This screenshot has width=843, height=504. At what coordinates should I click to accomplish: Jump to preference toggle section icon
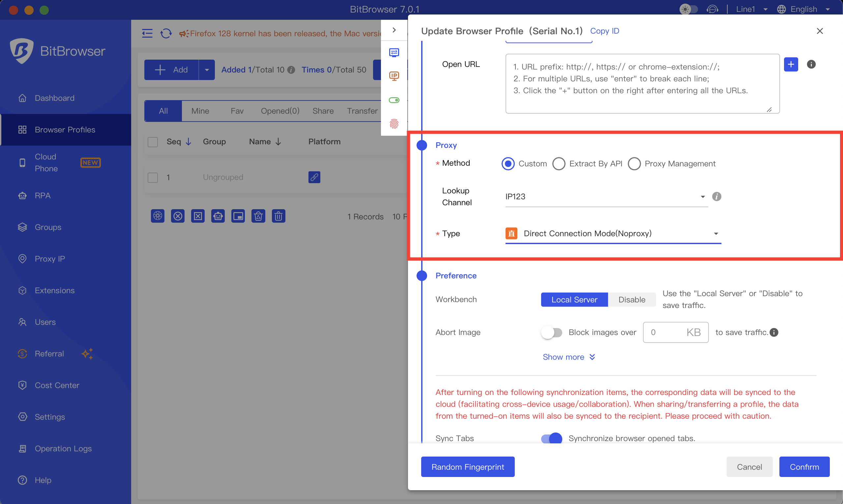click(x=394, y=100)
